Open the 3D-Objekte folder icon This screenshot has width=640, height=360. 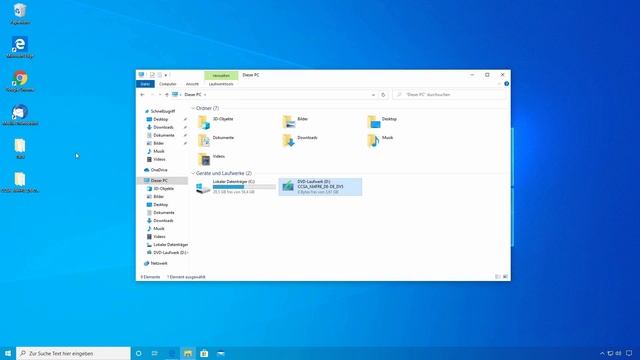204,122
